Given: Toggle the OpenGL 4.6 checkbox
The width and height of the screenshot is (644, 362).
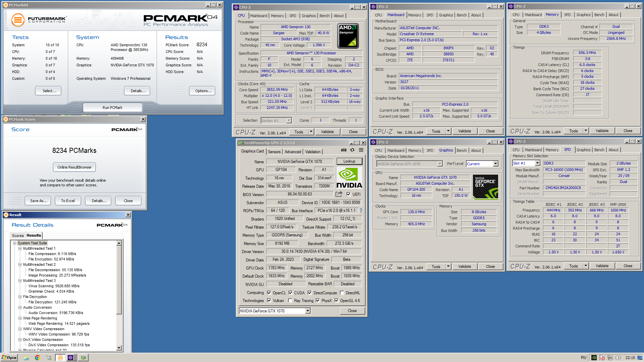Looking at the screenshot, I should (x=336, y=301).
